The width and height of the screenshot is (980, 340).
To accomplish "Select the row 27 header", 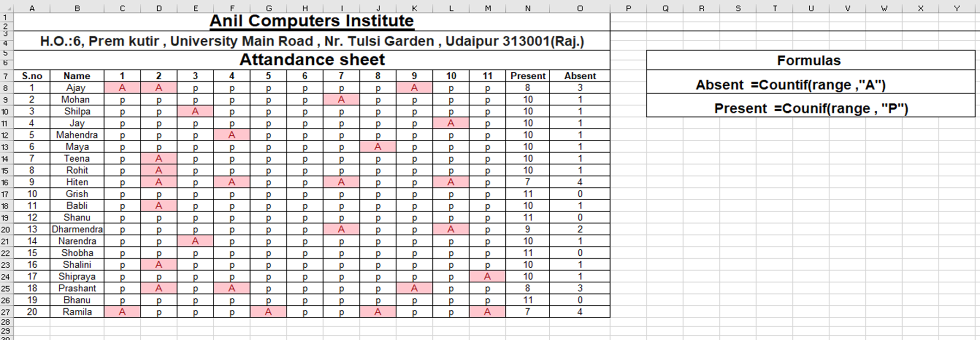I will click(6, 312).
